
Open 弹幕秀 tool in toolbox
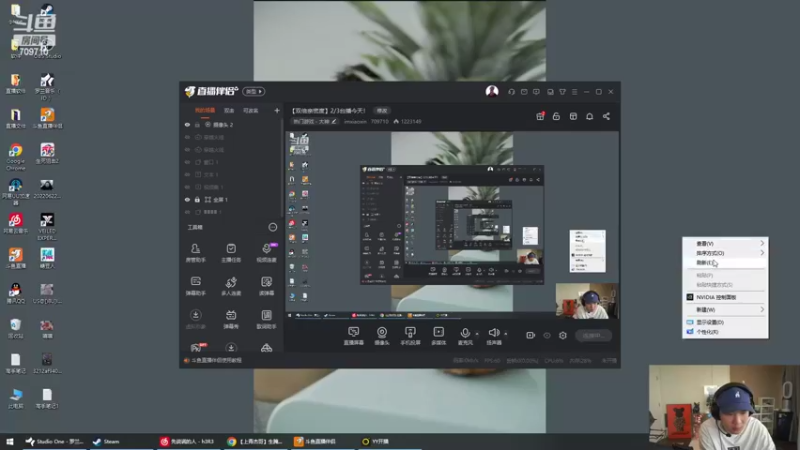click(x=231, y=319)
